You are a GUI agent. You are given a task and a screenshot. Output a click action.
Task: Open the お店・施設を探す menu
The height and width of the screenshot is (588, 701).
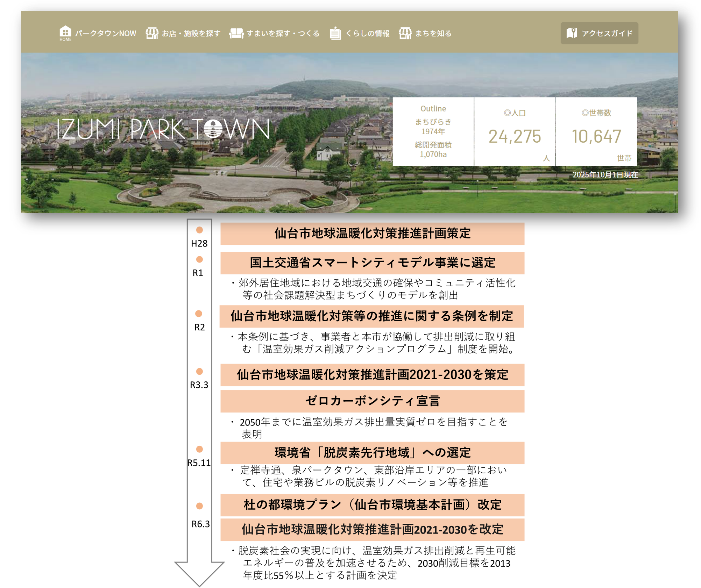[x=191, y=33]
